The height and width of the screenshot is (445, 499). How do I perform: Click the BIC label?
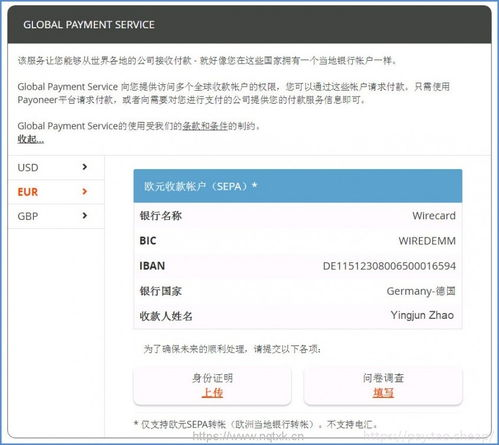(148, 241)
